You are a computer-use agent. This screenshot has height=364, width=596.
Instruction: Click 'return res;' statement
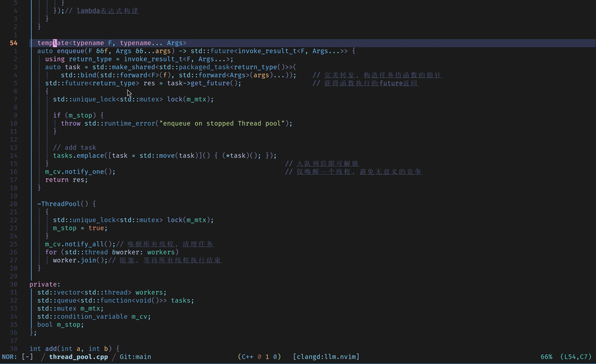(x=67, y=180)
